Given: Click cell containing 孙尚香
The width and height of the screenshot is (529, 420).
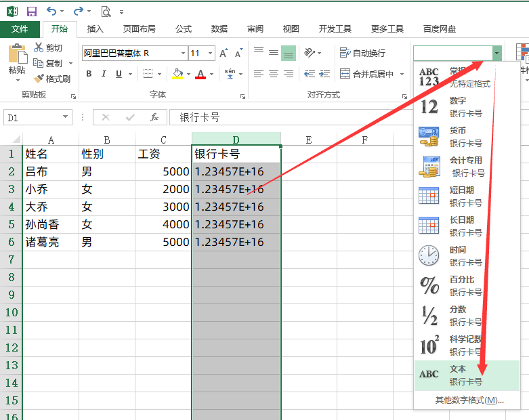Looking at the screenshot, I should click(51, 224).
